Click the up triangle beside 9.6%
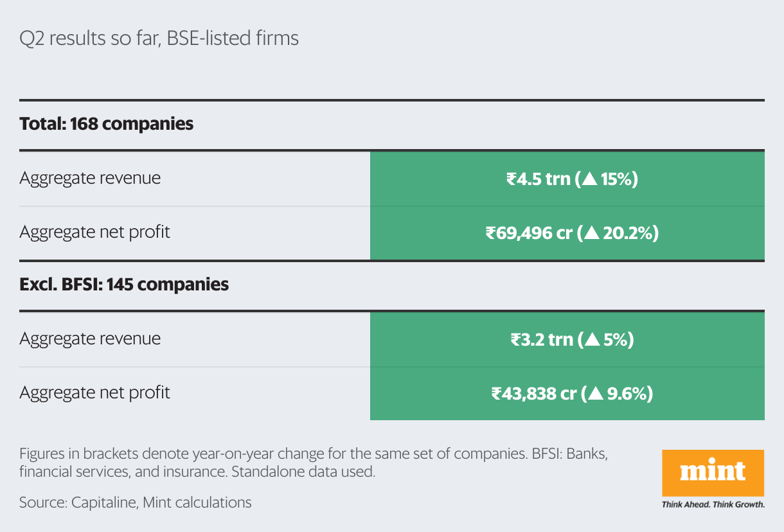 (x=595, y=394)
